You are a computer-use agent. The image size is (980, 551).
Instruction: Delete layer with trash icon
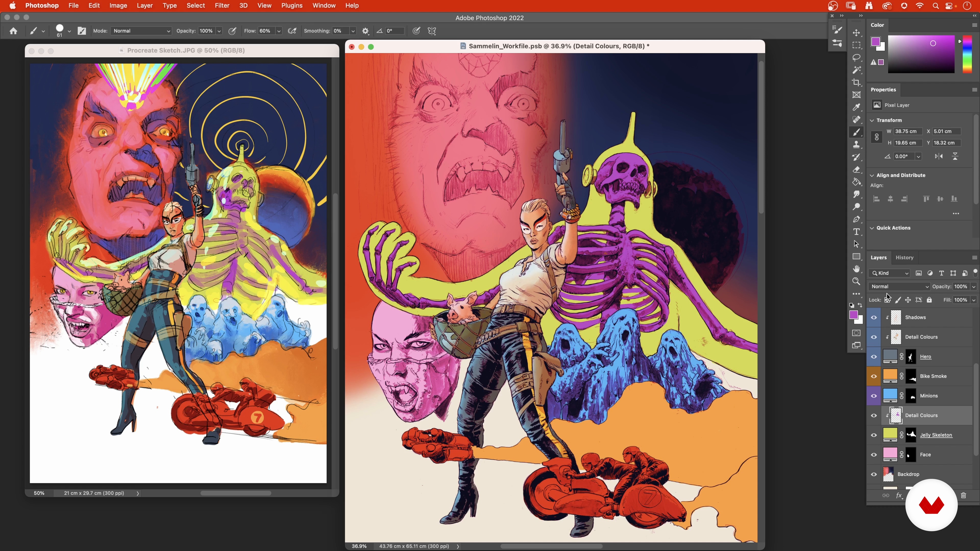pos(964,495)
